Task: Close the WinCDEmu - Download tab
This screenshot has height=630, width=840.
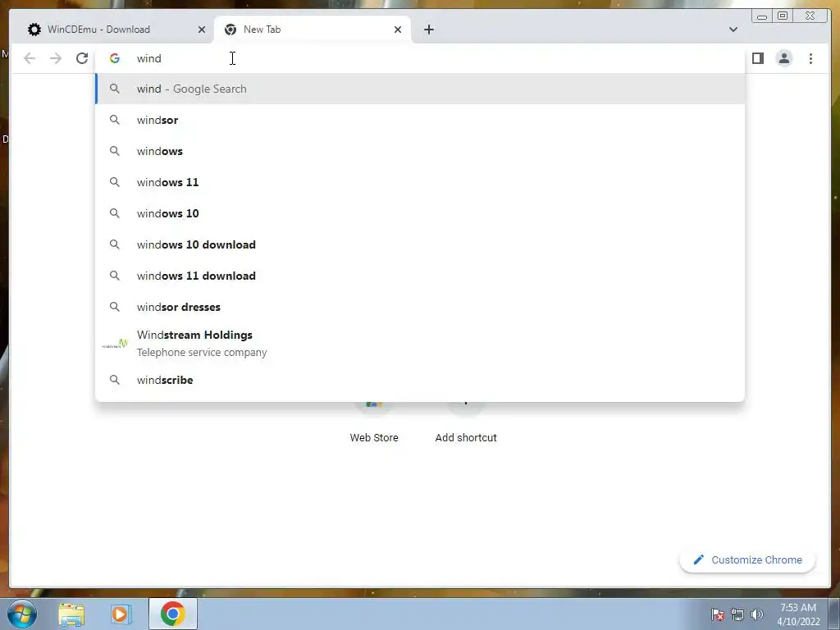Action: click(x=202, y=30)
